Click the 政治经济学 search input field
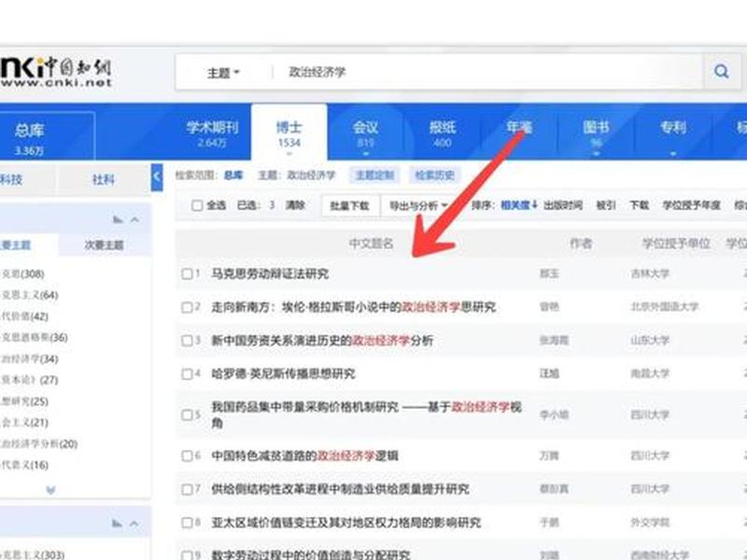The image size is (747, 560). (486, 73)
